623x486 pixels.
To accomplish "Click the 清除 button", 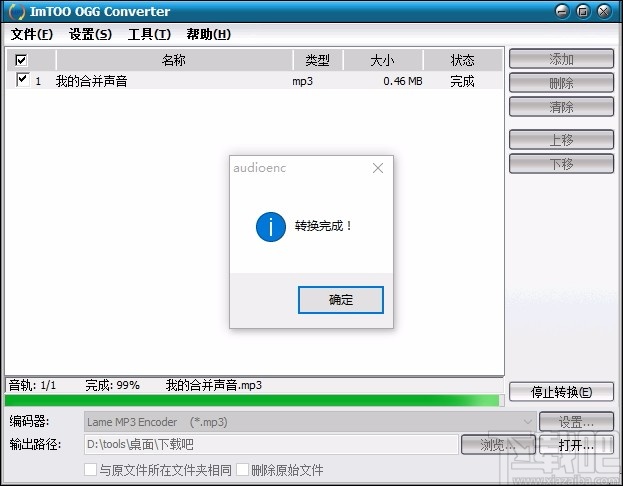I will (561, 106).
